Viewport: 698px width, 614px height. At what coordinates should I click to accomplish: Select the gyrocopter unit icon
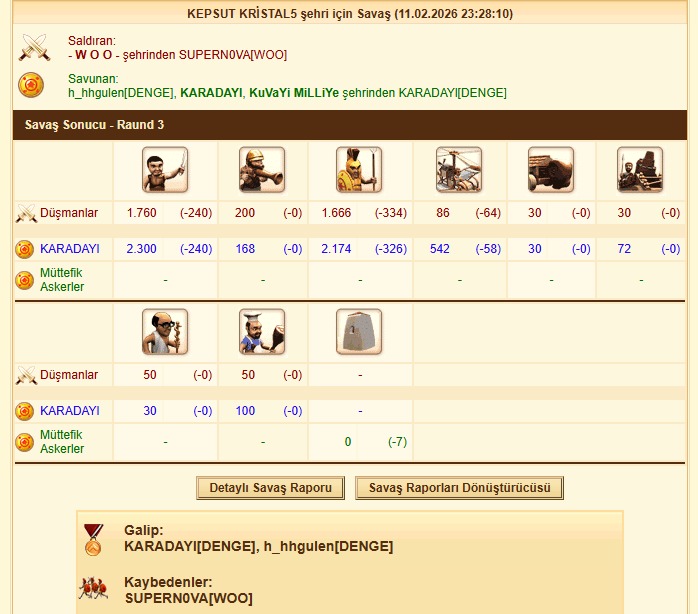point(459,170)
